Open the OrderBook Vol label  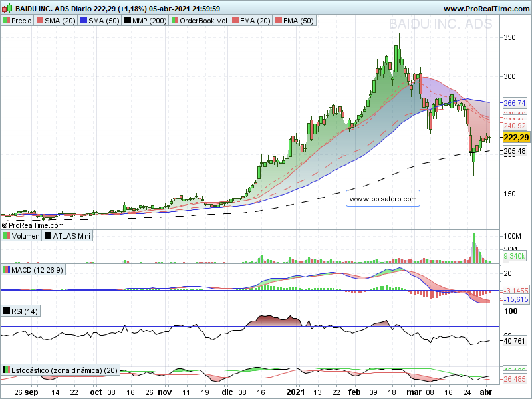pyautogui.click(x=203, y=21)
